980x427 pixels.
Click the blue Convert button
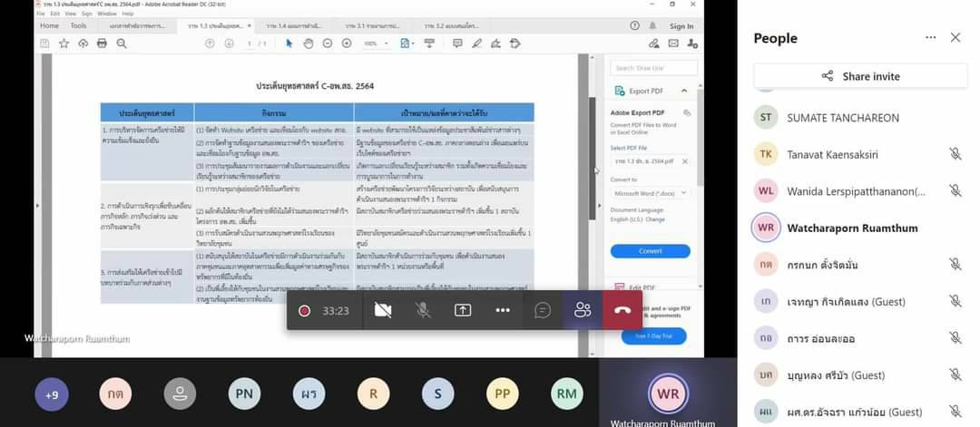click(x=650, y=250)
